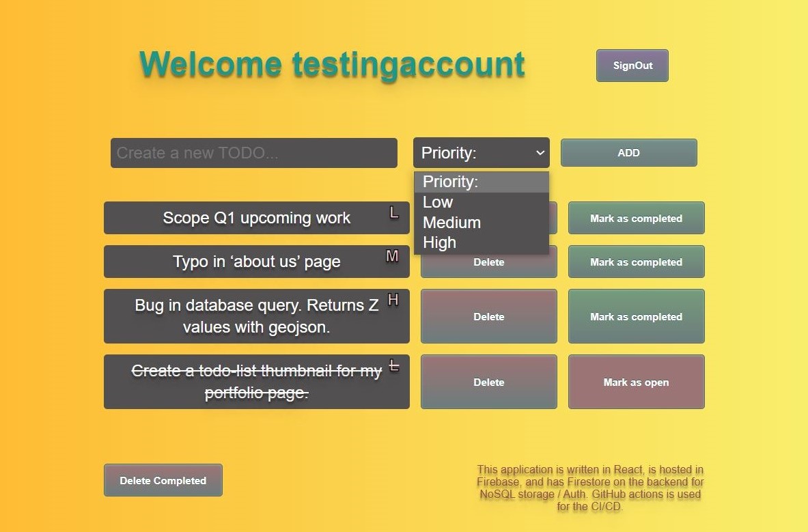Reopen thumbnail todo with Mark as open
Screen dimensions: 808x532
(x=636, y=382)
